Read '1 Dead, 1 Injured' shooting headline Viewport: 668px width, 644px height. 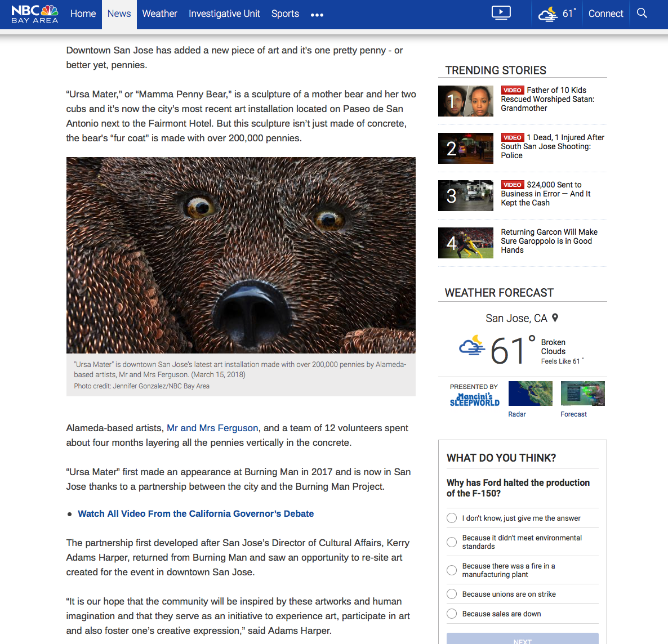click(553, 146)
